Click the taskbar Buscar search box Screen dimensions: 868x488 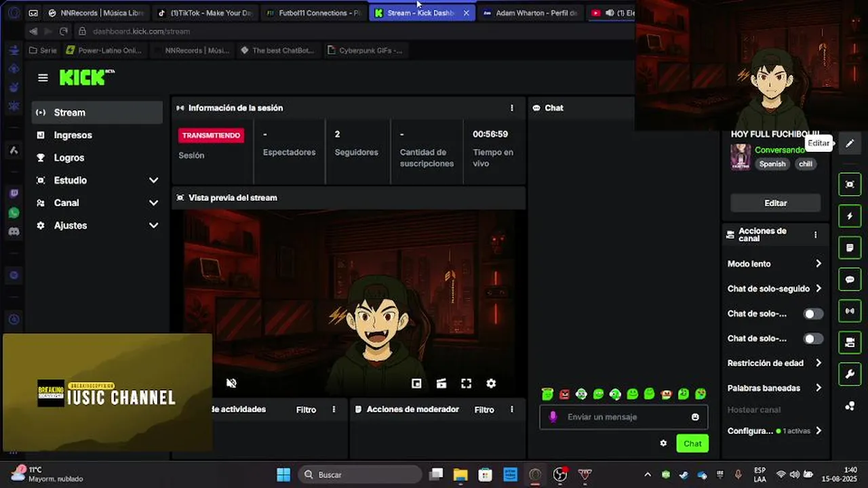point(360,474)
